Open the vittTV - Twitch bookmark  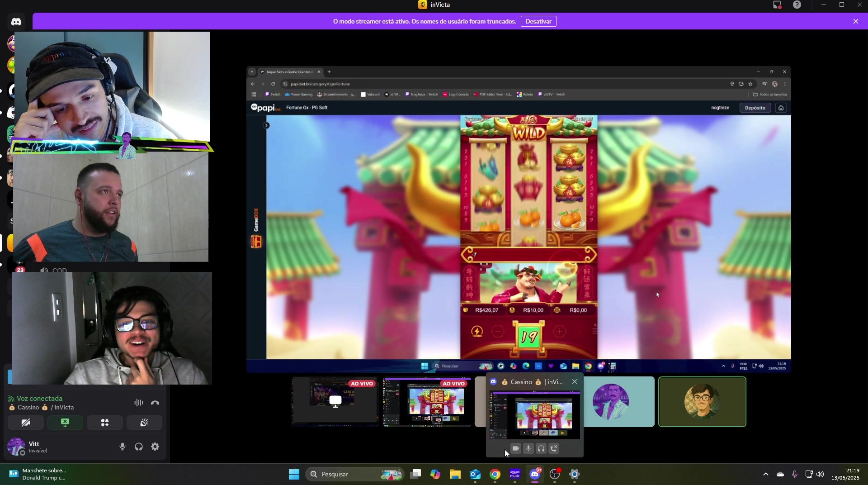(x=552, y=95)
